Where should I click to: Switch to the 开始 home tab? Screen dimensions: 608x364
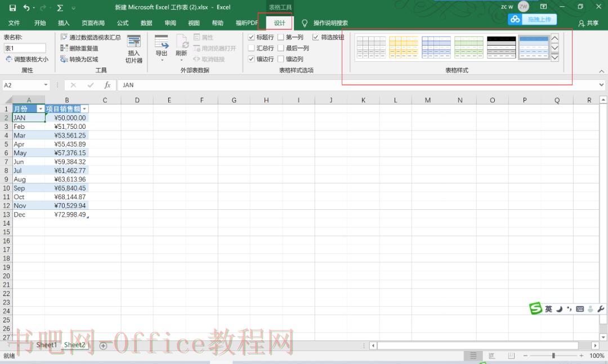pyautogui.click(x=40, y=23)
